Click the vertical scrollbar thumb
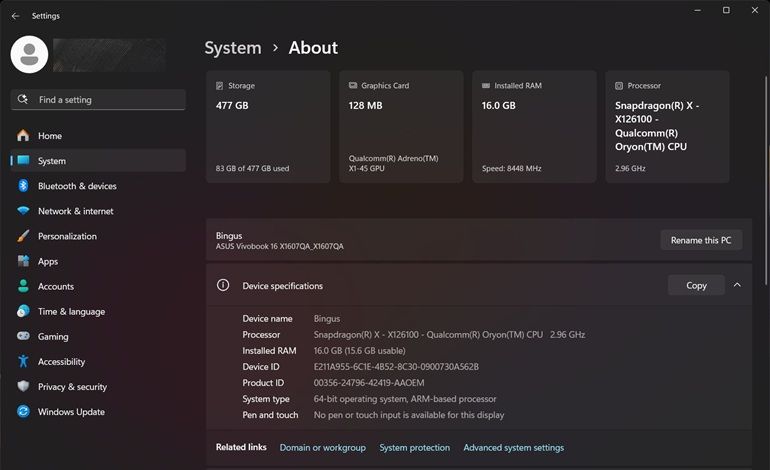 coord(766,180)
